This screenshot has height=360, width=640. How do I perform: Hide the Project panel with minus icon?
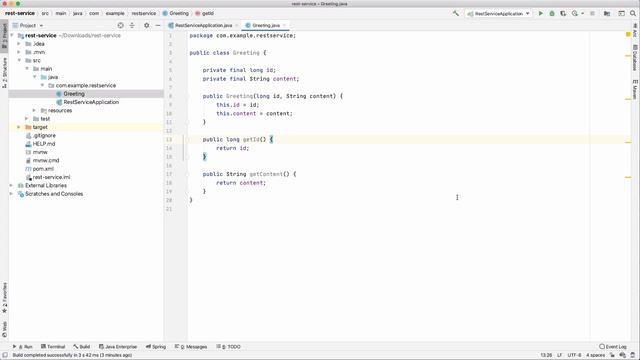point(158,25)
